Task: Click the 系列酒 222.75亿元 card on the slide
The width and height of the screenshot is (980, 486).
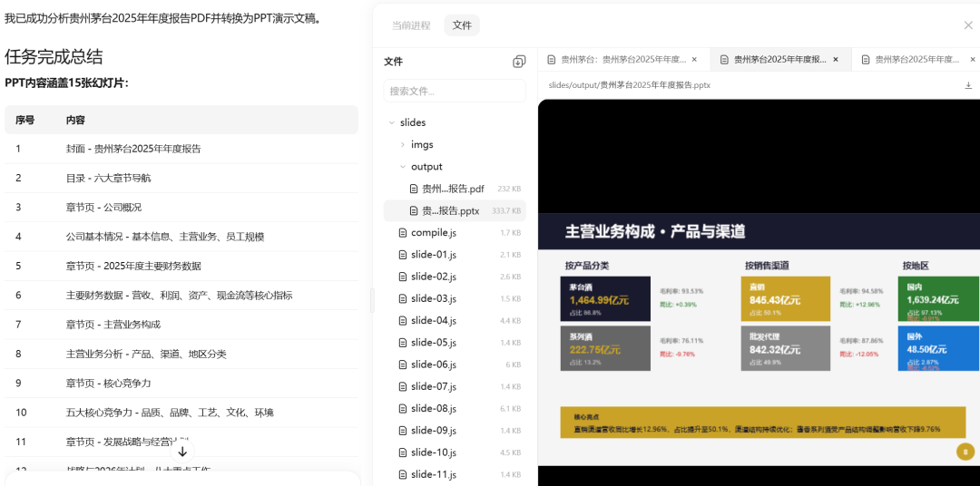Action: pos(605,348)
